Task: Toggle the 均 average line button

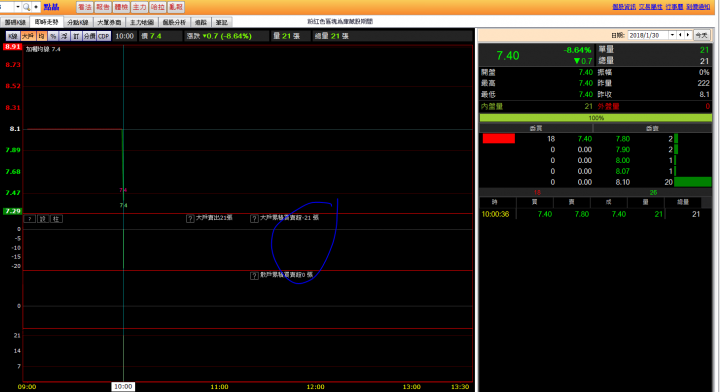Action: tap(41, 36)
